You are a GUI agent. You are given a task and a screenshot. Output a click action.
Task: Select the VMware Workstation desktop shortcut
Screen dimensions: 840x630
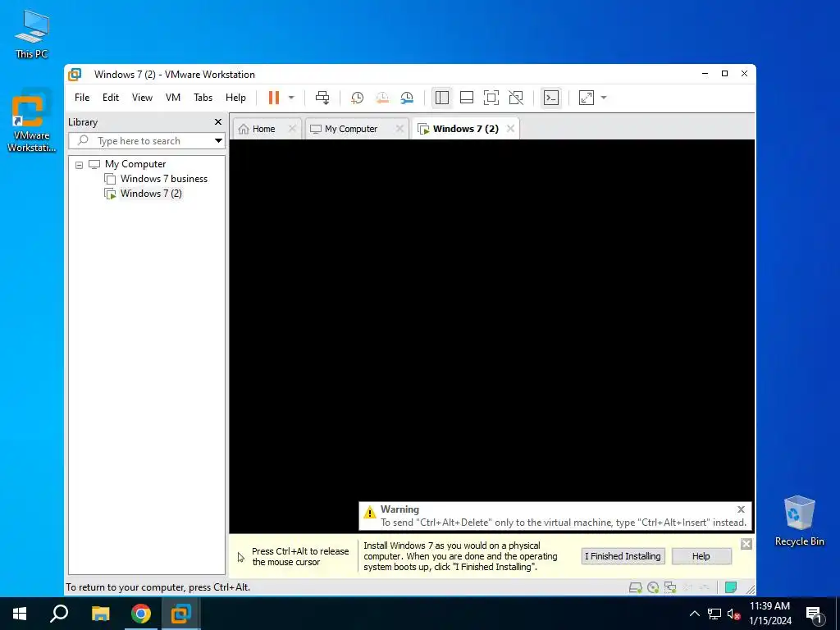pyautogui.click(x=32, y=120)
